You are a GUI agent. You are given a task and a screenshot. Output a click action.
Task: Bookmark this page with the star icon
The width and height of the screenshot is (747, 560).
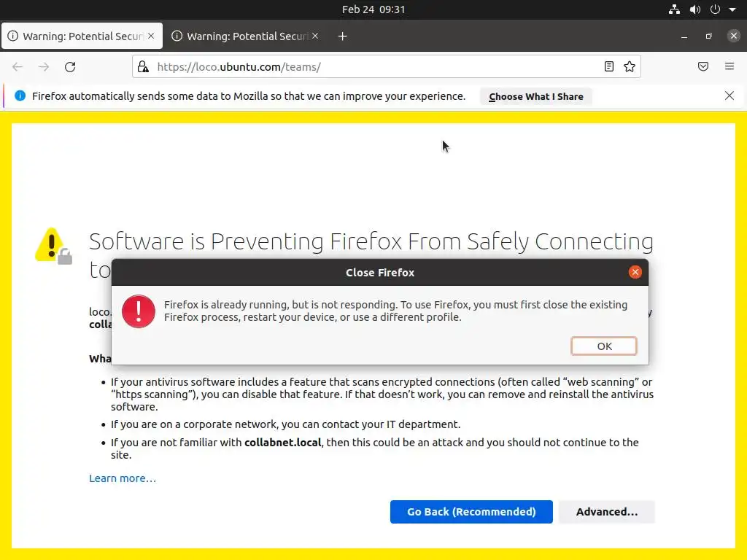tap(630, 66)
